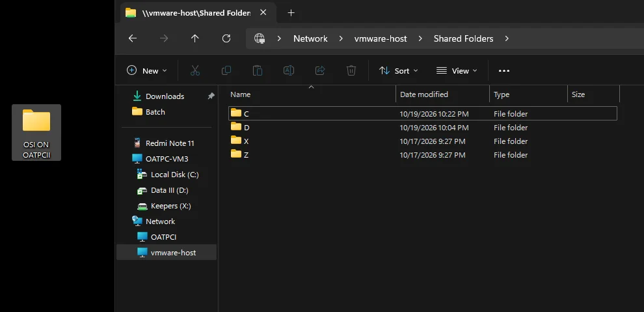
Task: Select Redmi Note 11 in sidebar
Action: click(170, 143)
